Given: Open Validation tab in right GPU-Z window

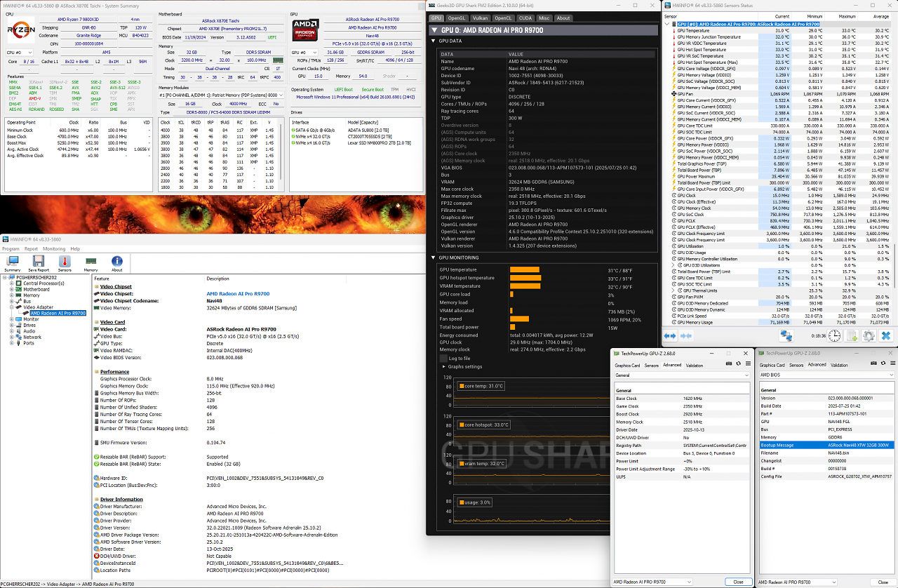Looking at the screenshot, I should [x=839, y=365].
